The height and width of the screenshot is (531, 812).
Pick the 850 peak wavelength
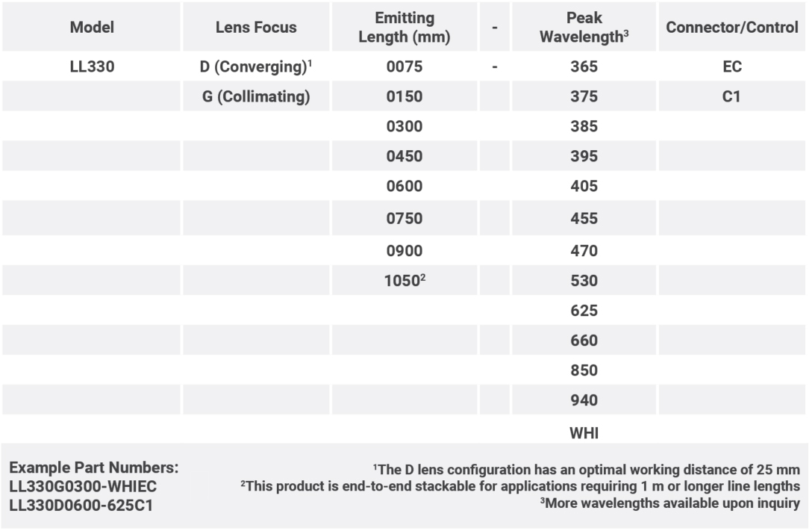click(x=583, y=371)
